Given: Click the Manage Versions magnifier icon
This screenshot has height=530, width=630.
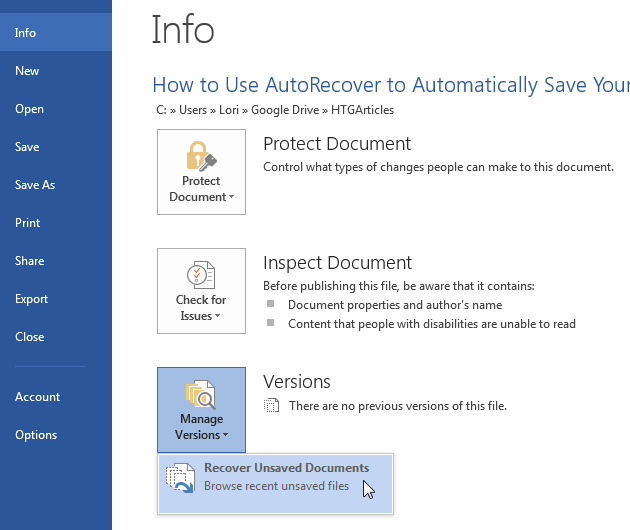Looking at the screenshot, I should coord(201,393).
